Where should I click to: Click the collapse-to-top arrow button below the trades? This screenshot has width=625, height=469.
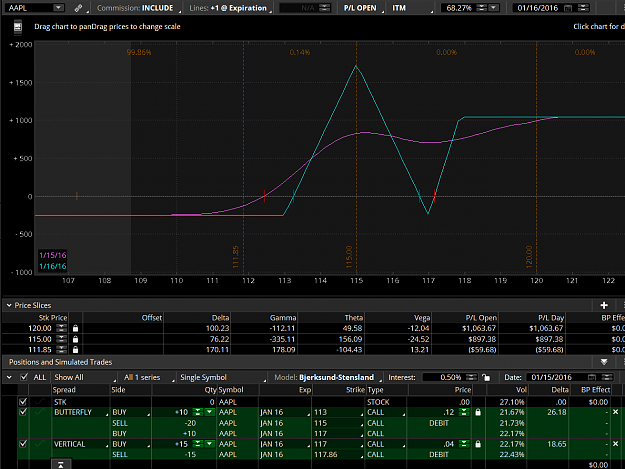point(61,465)
